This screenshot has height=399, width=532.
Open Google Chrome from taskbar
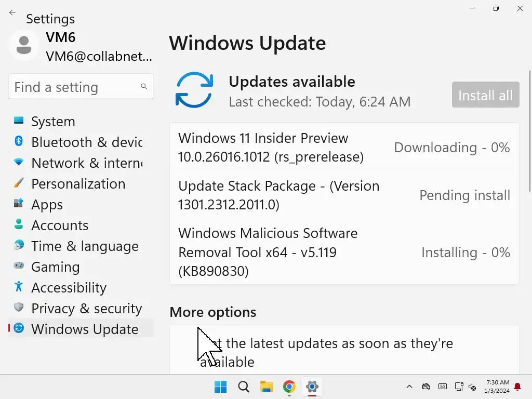pyautogui.click(x=289, y=387)
